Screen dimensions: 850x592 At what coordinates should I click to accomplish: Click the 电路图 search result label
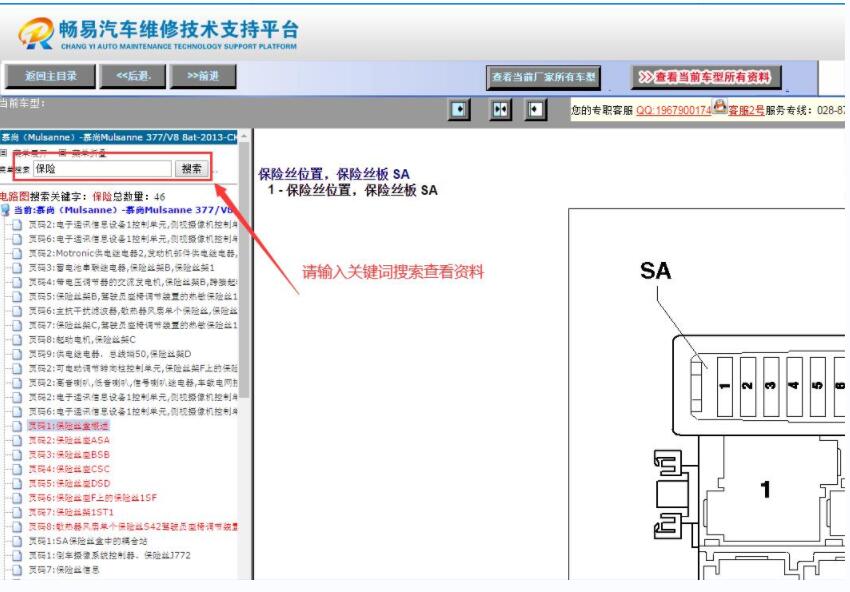tap(15, 196)
